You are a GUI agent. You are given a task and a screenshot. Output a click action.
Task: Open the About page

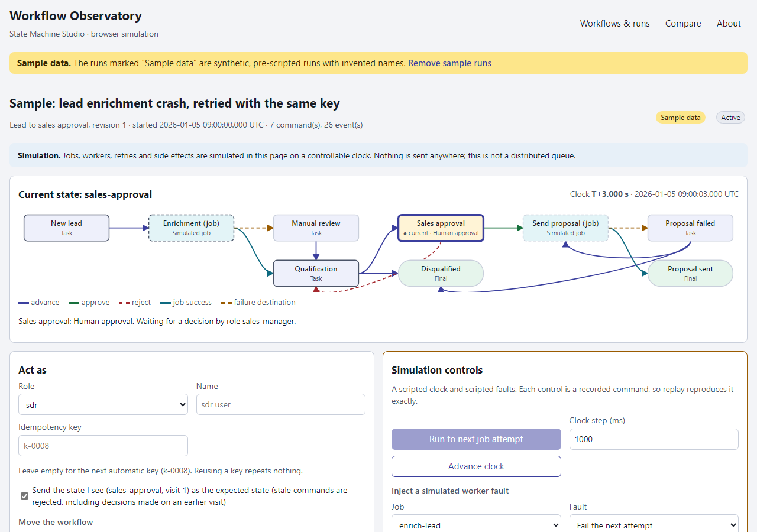729,24
